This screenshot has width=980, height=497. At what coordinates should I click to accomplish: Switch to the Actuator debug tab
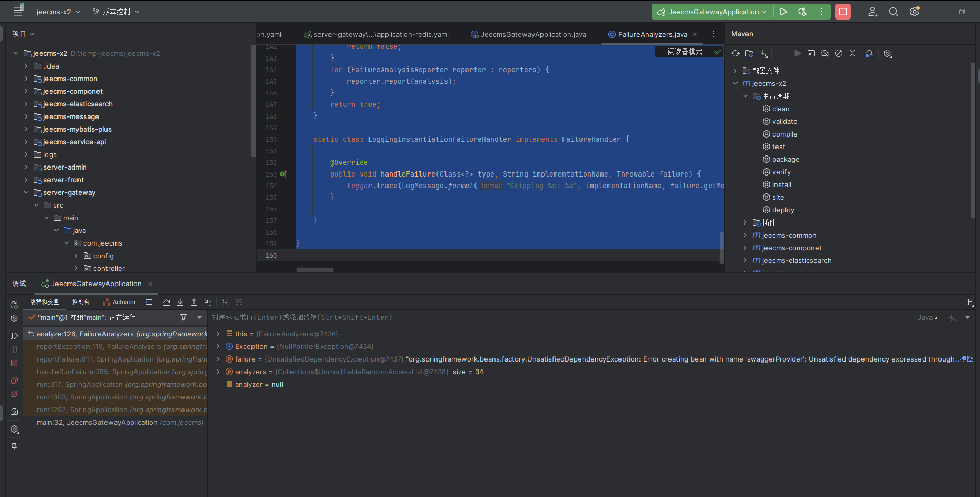[x=120, y=302]
